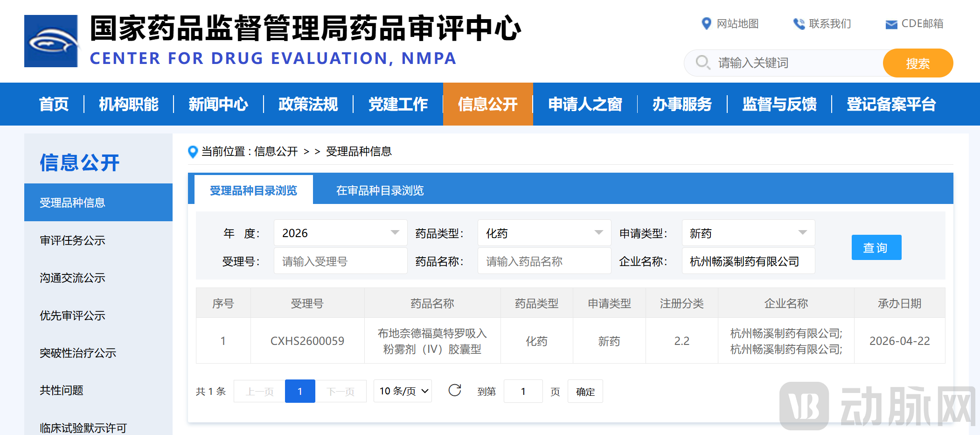Click the breadcrumb location pin icon
This screenshot has width=980, height=435.
pyautogui.click(x=193, y=152)
